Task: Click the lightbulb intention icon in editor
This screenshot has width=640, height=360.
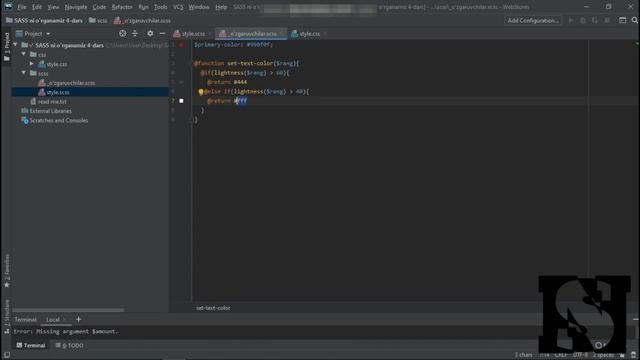Action: pyautogui.click(x=201, y=92)
